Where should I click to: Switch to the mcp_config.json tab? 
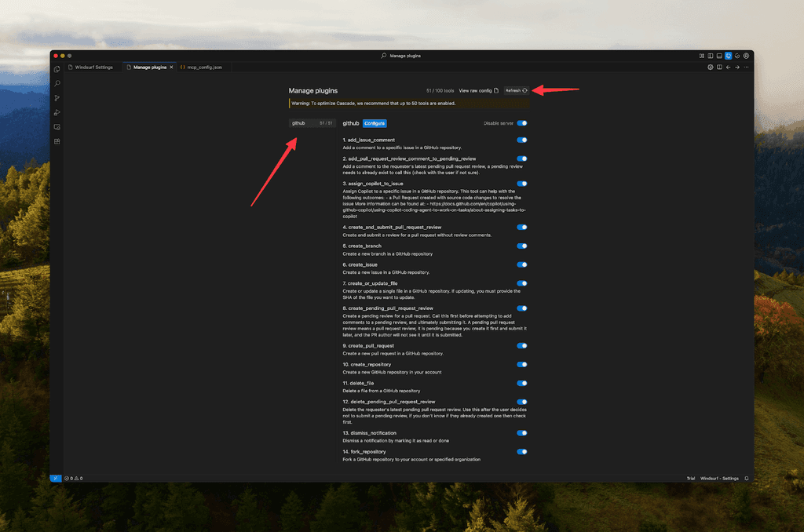coord(206,67)
